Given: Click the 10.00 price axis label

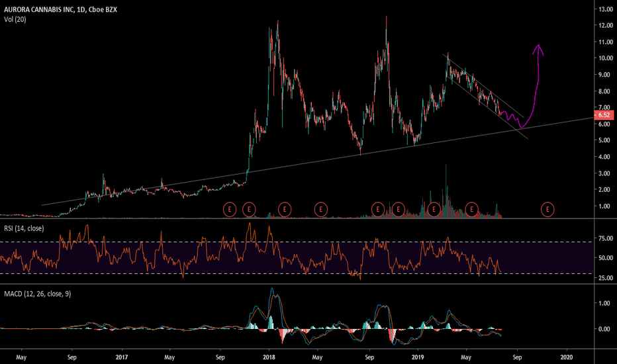Looking at the screenshot, I should click(606, 58).
